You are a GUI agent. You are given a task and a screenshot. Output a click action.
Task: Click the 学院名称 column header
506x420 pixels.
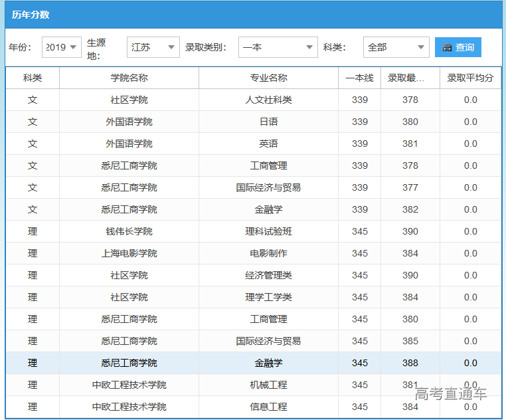(x=129, y=78)
